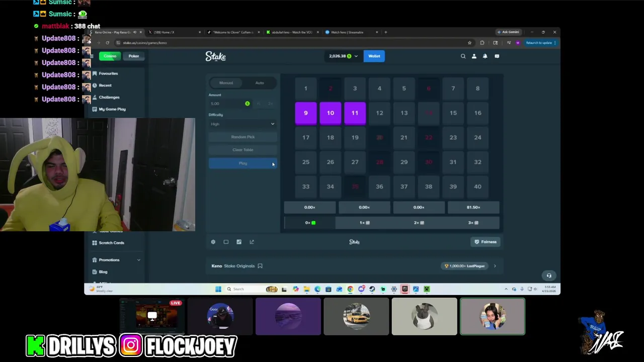Select the yellow car participant thumbnail
Viewport: 644px width, 362px height.
(356, 317)
